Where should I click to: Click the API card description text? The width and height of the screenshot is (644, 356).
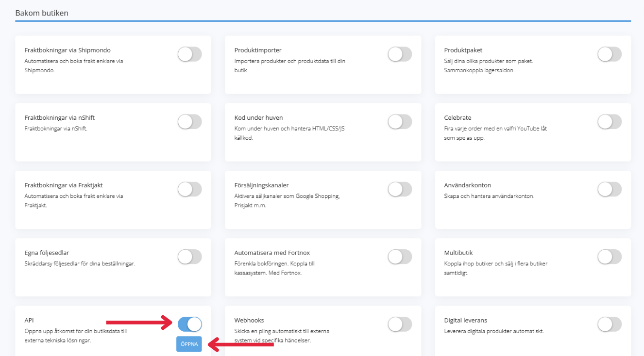pyautogui.click(x=75, y=336)
